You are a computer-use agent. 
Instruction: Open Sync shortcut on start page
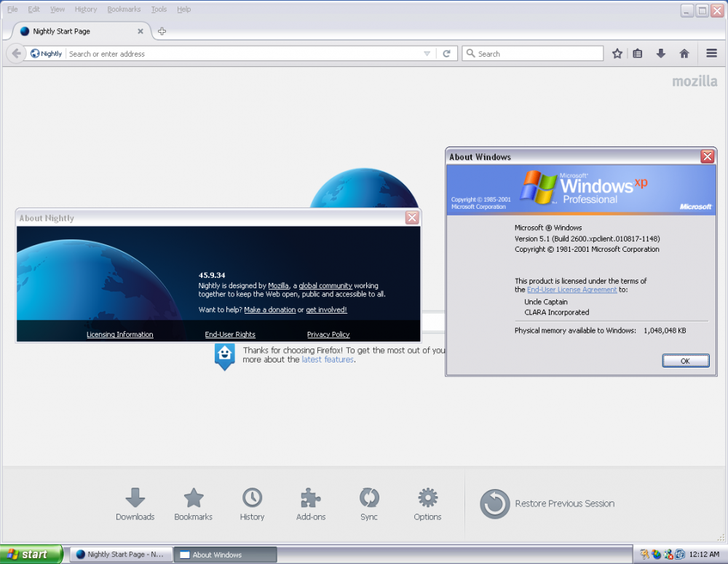(369, 504)
